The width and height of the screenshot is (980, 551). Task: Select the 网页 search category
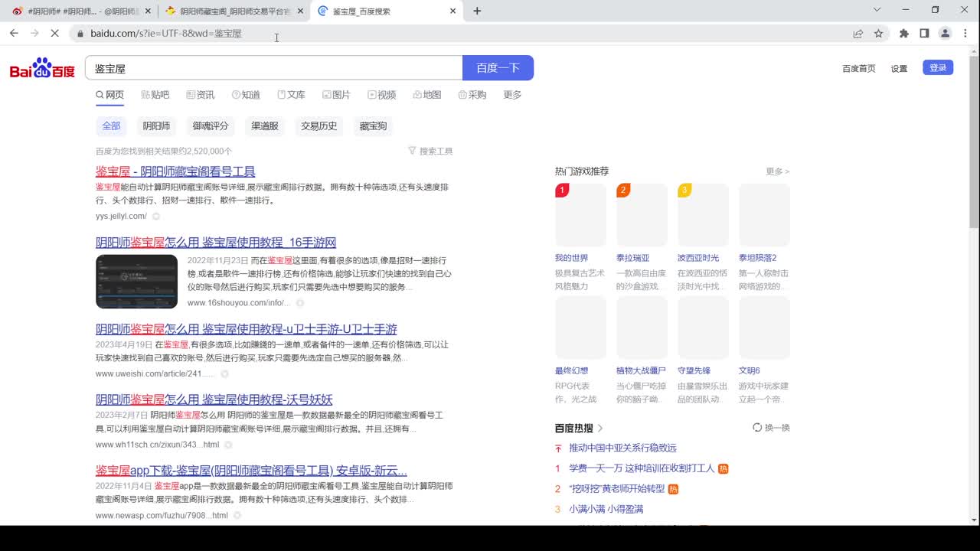pyautogui.click(x=109, y=95)
